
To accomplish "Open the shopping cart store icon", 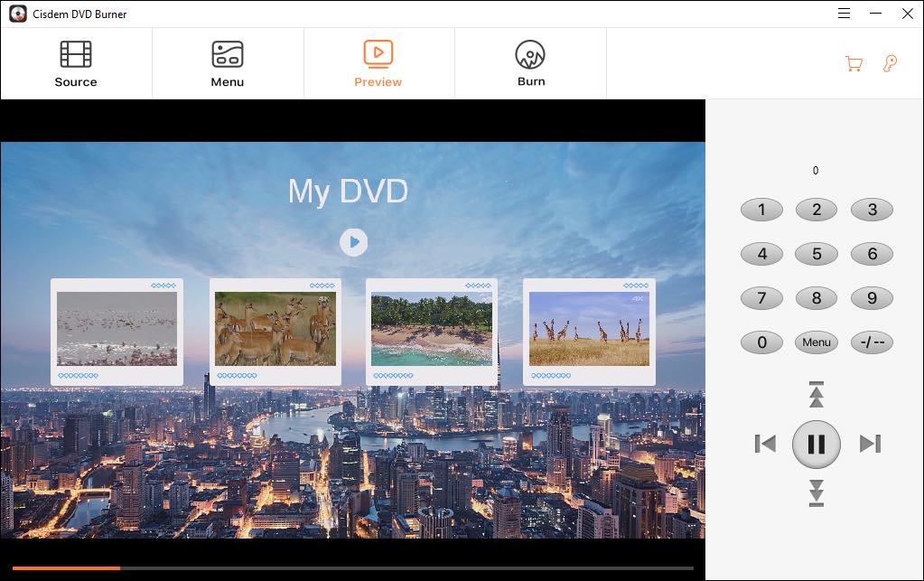I will [853, 63].
